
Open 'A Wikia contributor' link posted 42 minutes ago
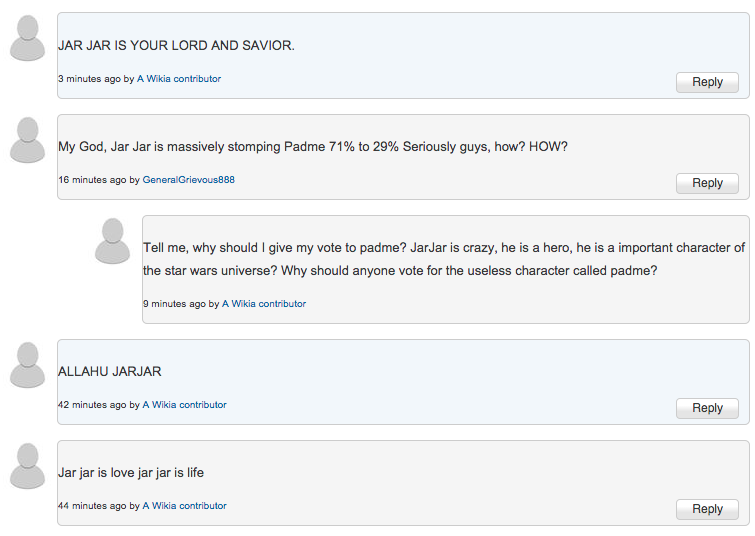click(x=184, y=405)
